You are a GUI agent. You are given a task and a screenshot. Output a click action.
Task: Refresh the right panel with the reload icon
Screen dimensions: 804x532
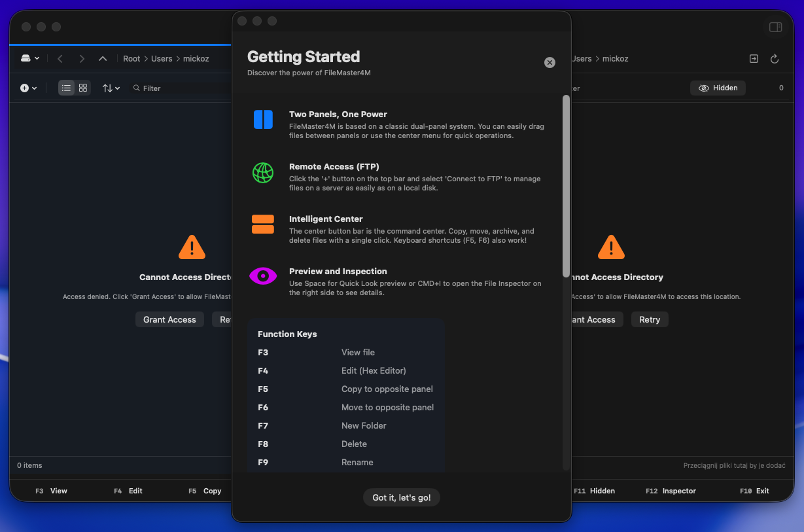[x=775, y=59]
